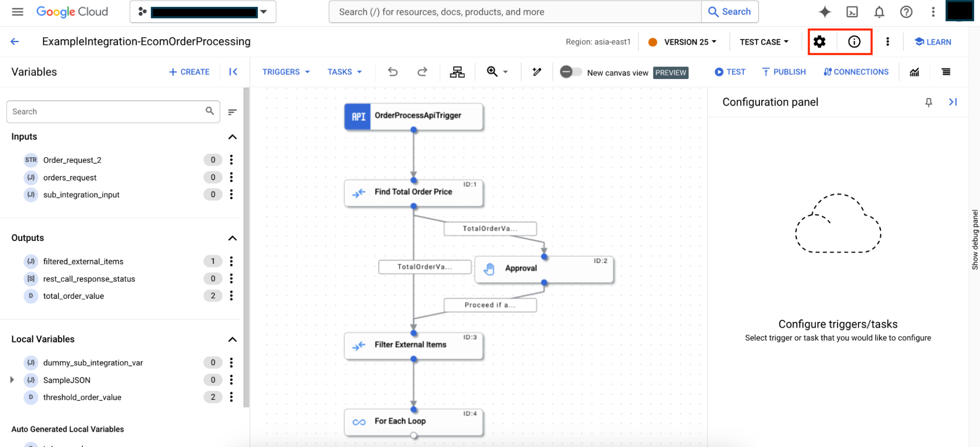
Task: Open the TASKS dropdown
Action: tap(344, 72)
